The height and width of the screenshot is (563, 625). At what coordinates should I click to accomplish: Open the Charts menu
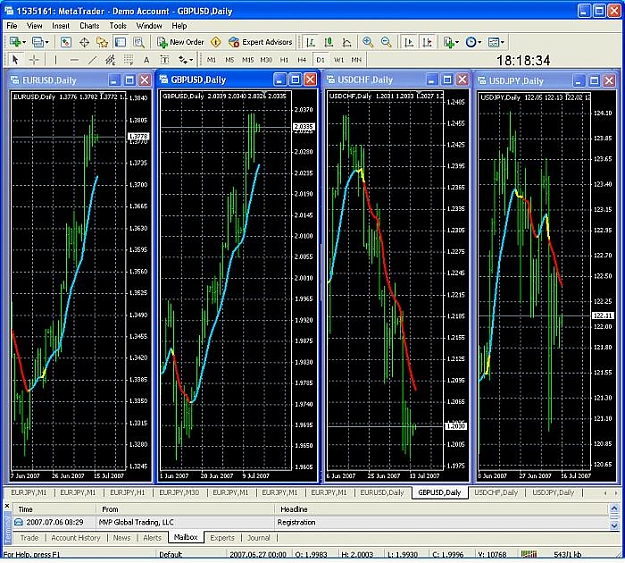click(x=89, y=26)
